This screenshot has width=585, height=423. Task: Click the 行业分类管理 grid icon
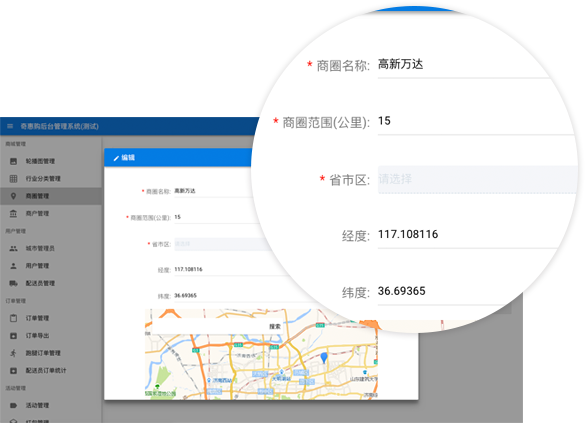point(13,179)
